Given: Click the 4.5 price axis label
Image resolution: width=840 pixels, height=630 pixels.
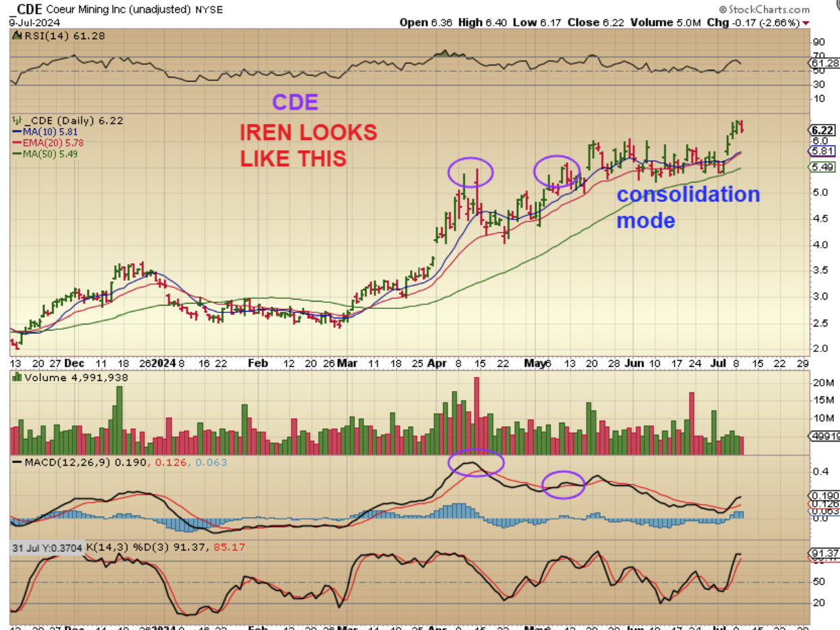Looking at the screenshot, I should pyautogui.click(x=820, y=218).
